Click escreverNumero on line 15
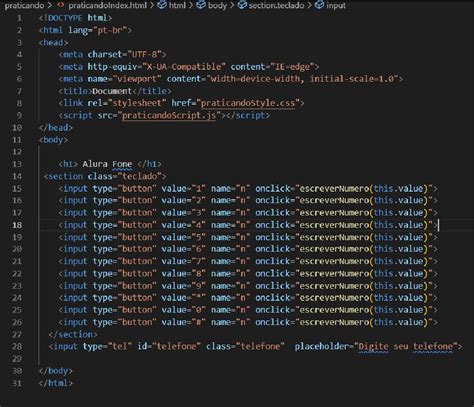Screen dimensions: 474x407 pos(334,189)
